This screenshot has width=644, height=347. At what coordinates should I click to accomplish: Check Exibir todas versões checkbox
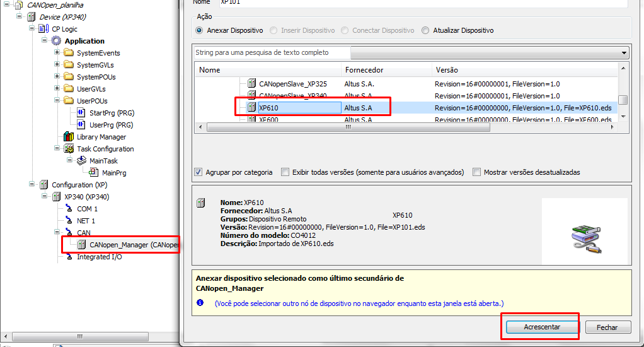coord(285,172)
